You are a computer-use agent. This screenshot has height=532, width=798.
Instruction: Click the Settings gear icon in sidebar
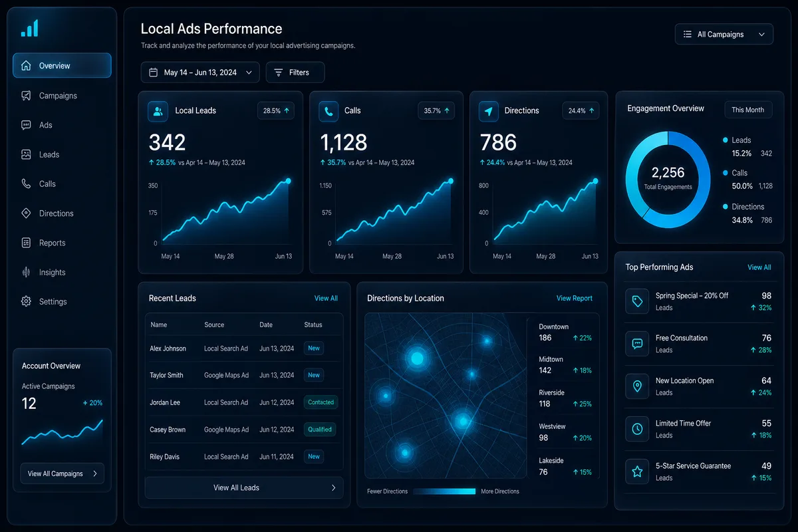(26, 301)
